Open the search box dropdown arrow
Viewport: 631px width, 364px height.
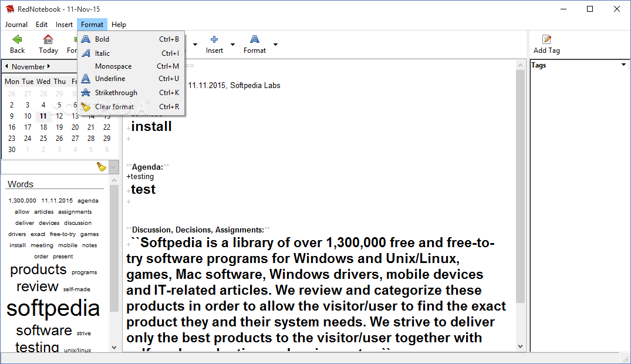pyautogui.click(x=113, y=167)
